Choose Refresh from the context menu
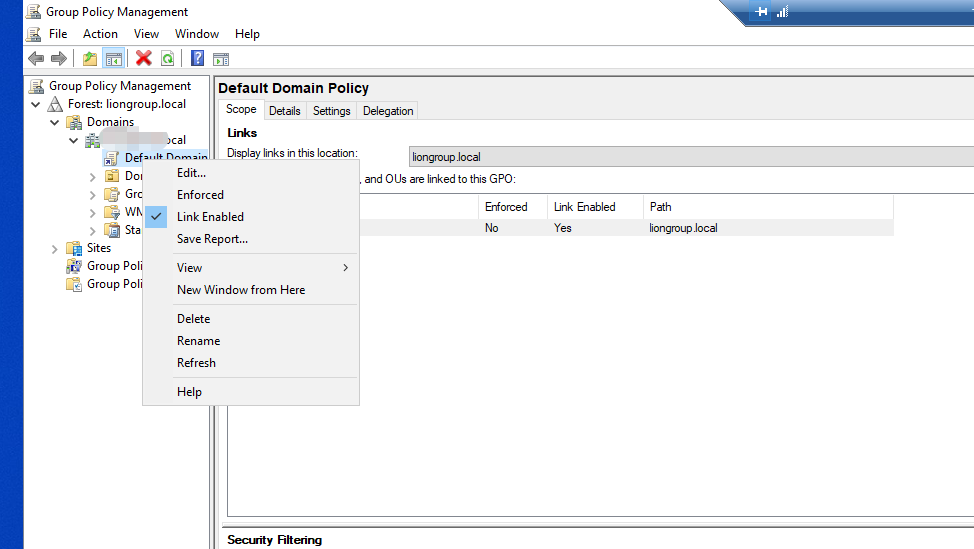Viewport: 974px width, 549px height. coord(251,363)
